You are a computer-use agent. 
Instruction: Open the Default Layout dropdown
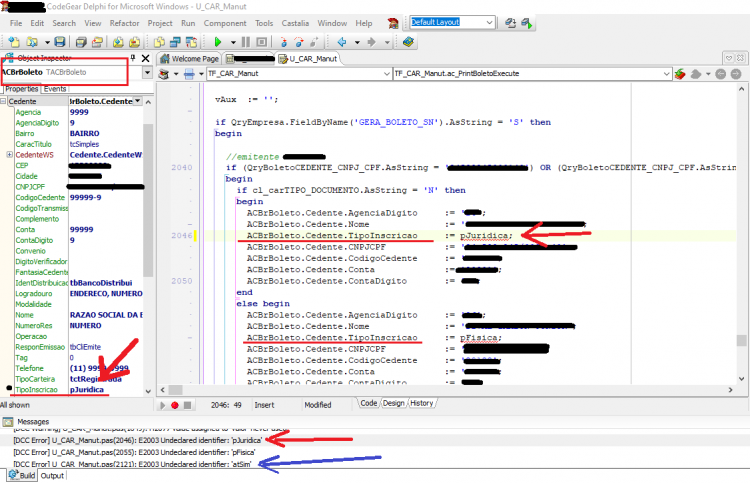click(489, 22)
